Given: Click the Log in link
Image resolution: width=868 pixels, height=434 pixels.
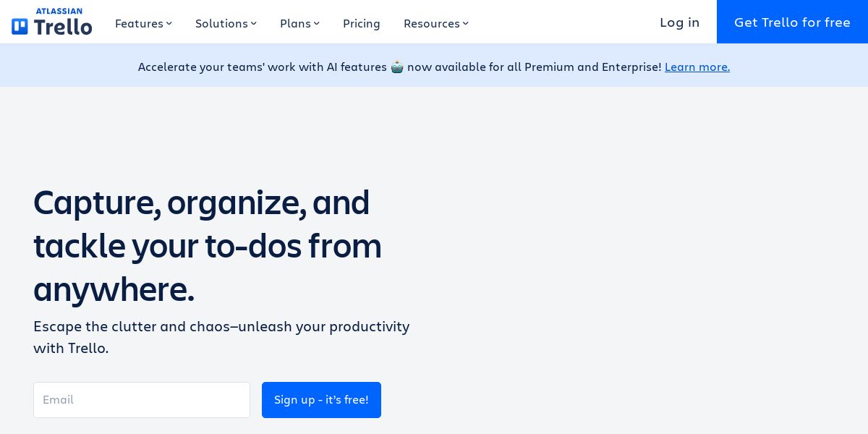Looking at the screenshot, I should (679, 22).
